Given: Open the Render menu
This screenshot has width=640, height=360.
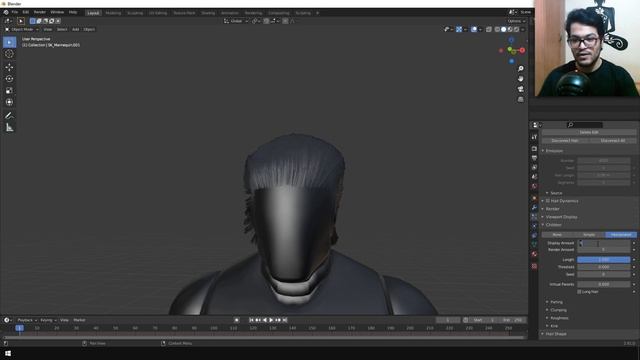Looking at the screenshot, I should (x=40, y=13).
